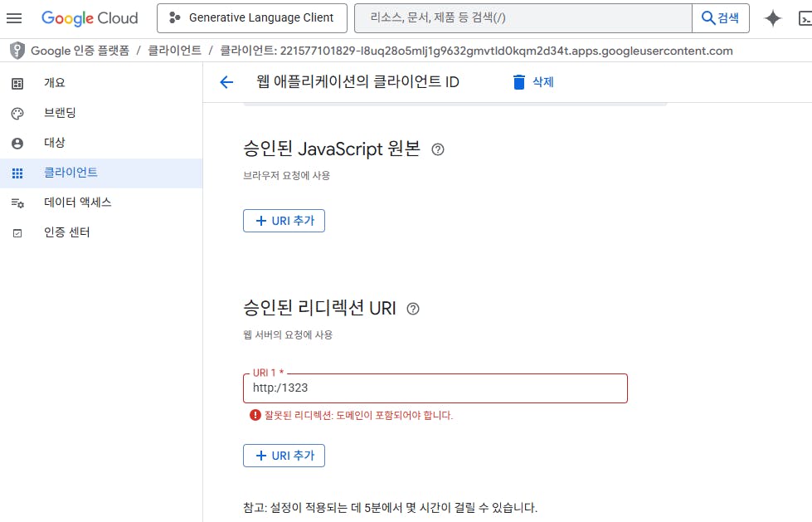
Task: Select 브랜딩 in the sidebar
Action: (101, 113)
